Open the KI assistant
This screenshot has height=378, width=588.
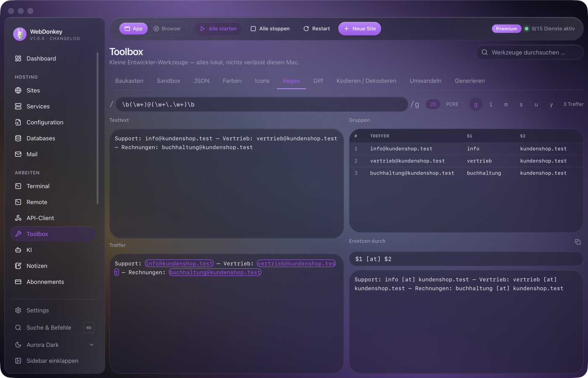(53, 250)
